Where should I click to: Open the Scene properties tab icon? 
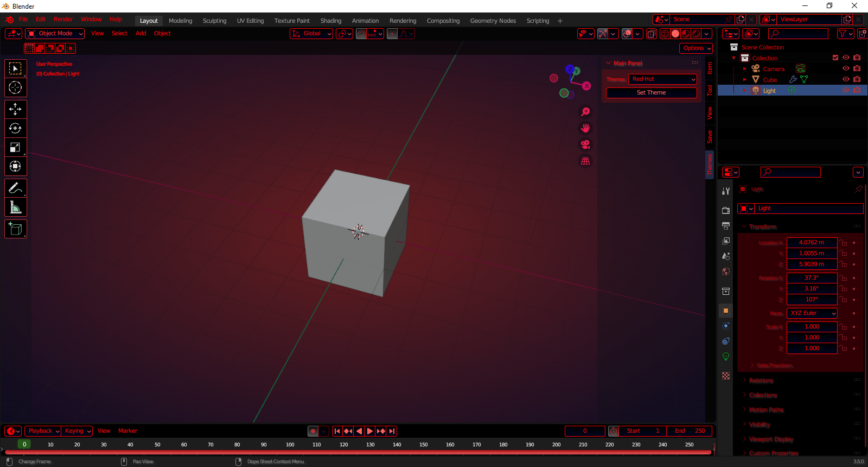click(x=726, y=256)
